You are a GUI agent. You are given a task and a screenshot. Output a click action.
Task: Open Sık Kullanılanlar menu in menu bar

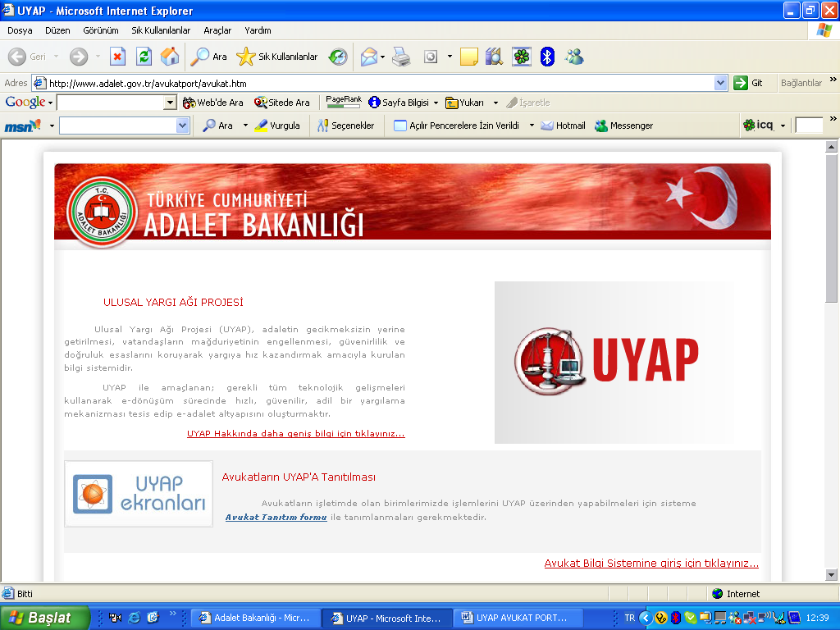[x=161, y=30]
